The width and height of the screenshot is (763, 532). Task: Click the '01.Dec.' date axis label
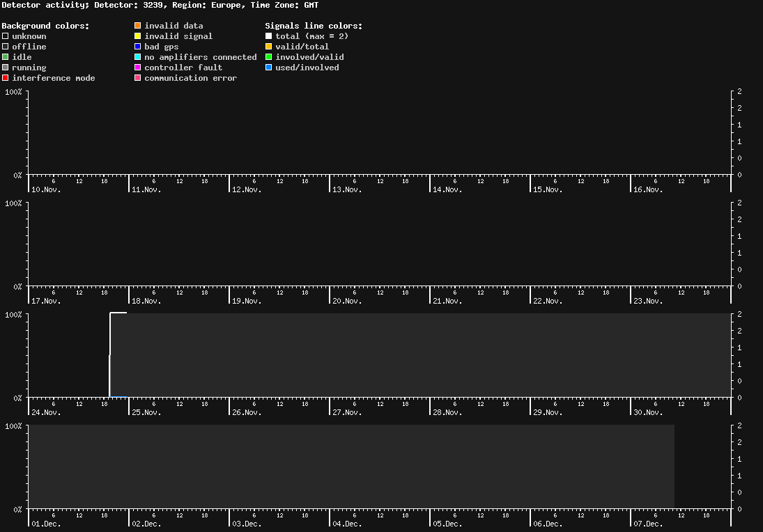click(x=45, y=524)
